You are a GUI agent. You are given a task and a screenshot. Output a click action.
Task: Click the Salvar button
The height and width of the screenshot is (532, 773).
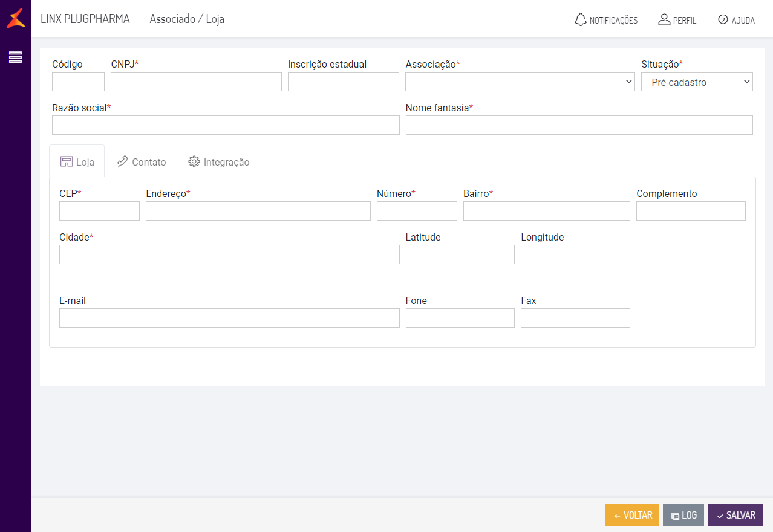[x=735, y=515]
